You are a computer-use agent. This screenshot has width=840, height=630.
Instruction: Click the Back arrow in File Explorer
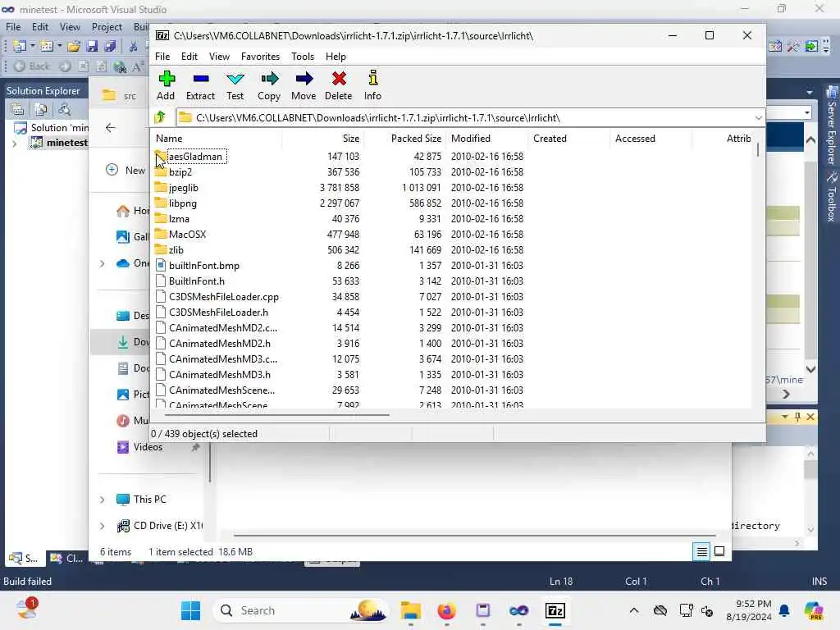(111, 127)
